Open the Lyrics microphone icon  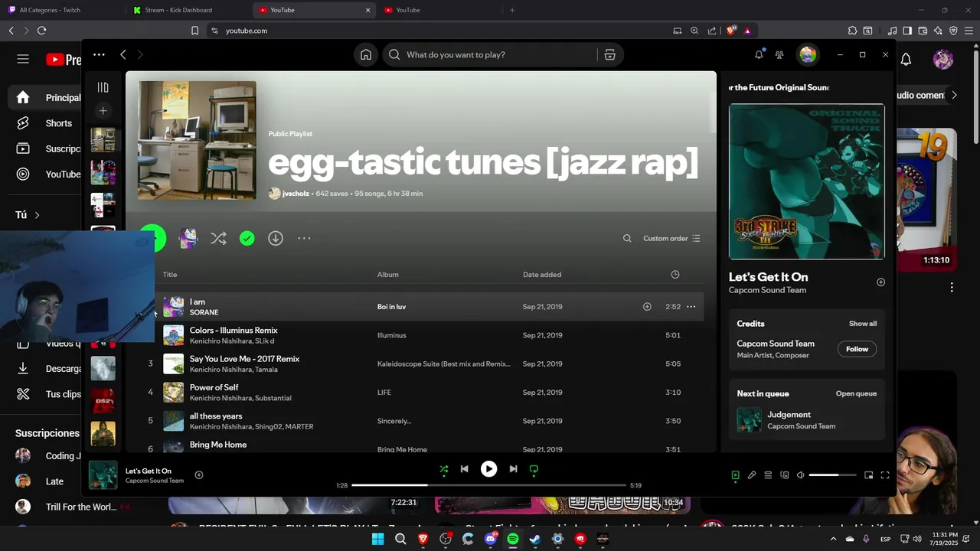click(x=752, y=475)
